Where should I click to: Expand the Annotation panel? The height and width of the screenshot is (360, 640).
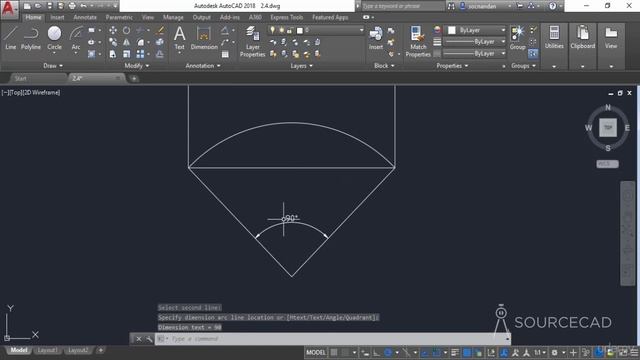(203, 66)
